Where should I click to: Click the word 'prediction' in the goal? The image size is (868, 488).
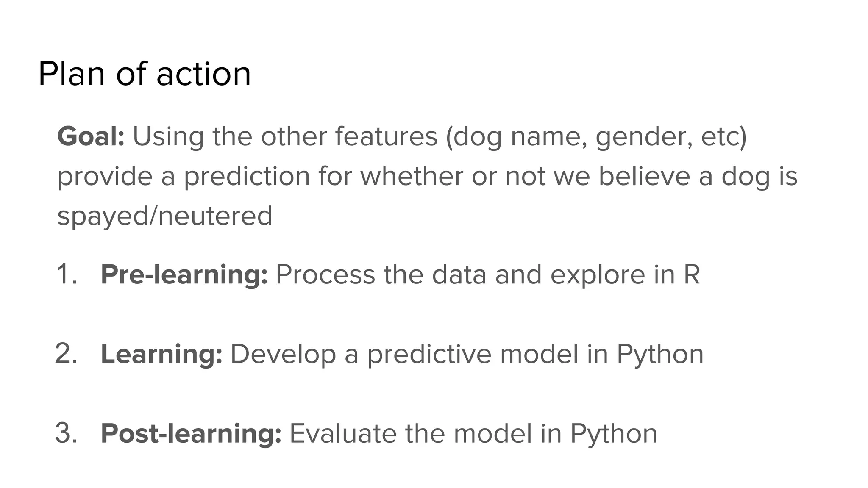247,176
